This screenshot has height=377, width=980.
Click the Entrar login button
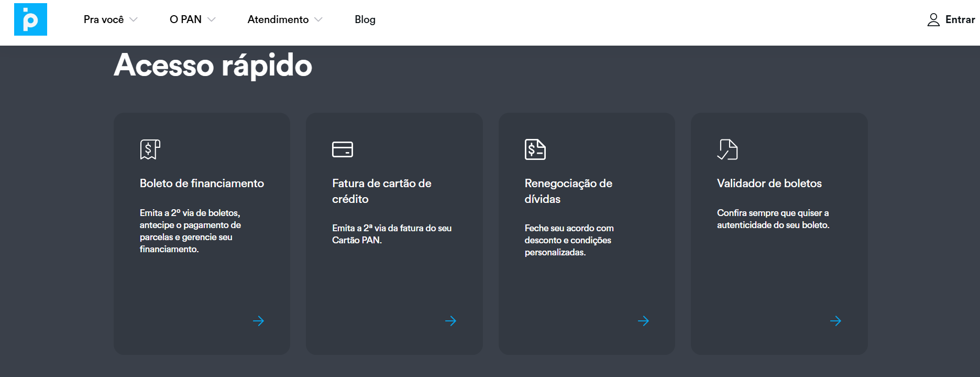pyautogui.click(x=960, y=20)
